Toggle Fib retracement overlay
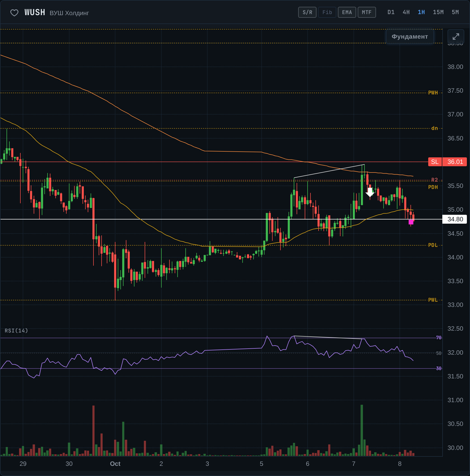This screenshot has width=470, height=476. (327, 12)
